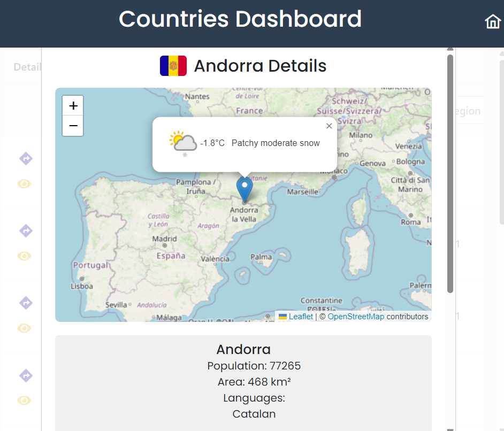The width and height of the screenshot is (504, 431).
Task: Toggle the eye icon in the first row
Action: point(24,184)
